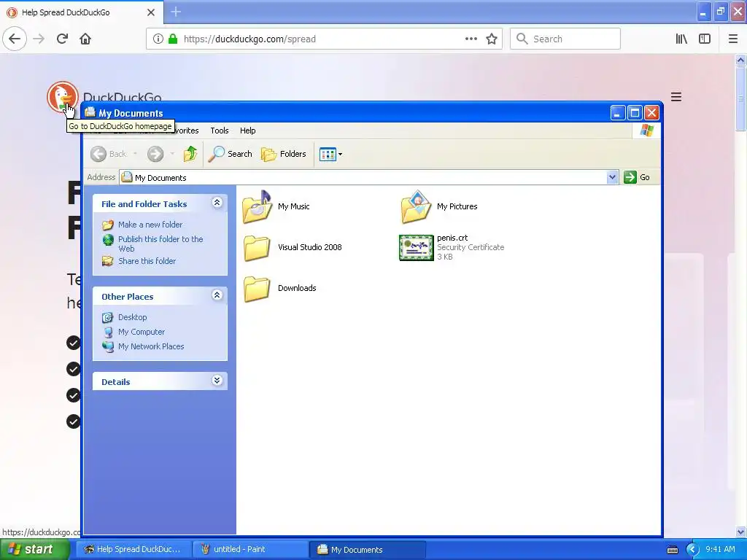Go to Firefox home via house icon
747x560 pixels.
(x=85, y=39)
